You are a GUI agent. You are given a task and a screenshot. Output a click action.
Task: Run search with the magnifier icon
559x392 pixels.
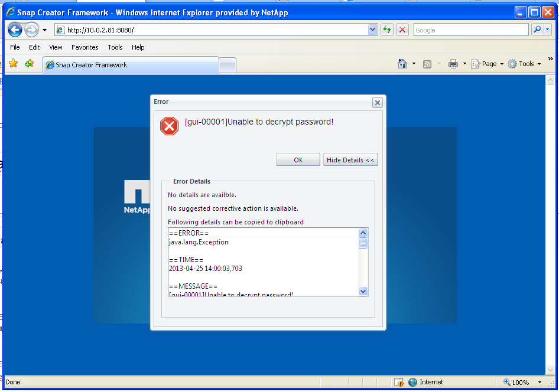(537, 30)
